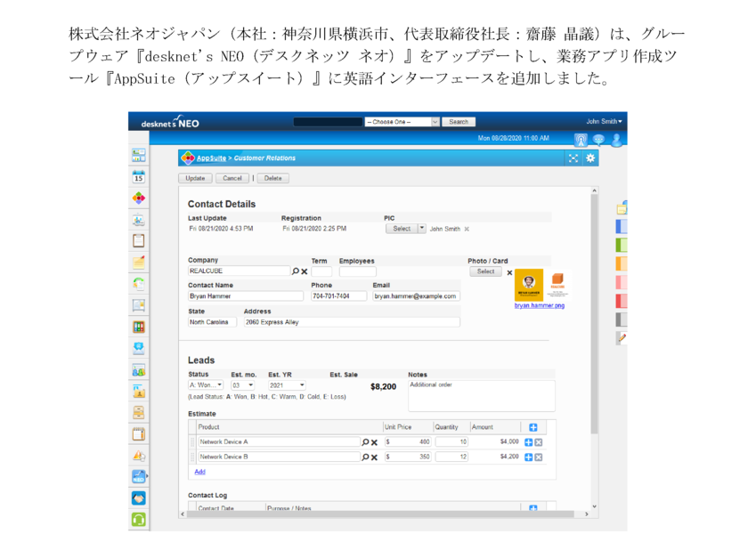
Task: Click the Notes text area Additional order
Action: pyautogui.click(x=482, y=396)
